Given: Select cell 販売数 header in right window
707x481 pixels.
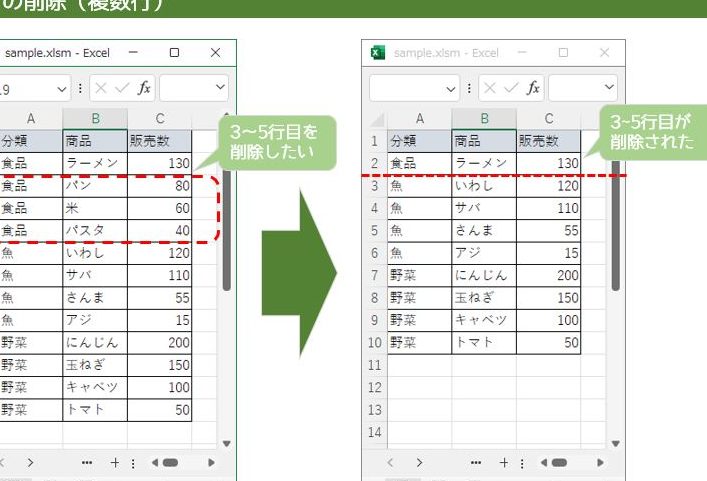Looking at the screenshot, I should click(549, 141).
